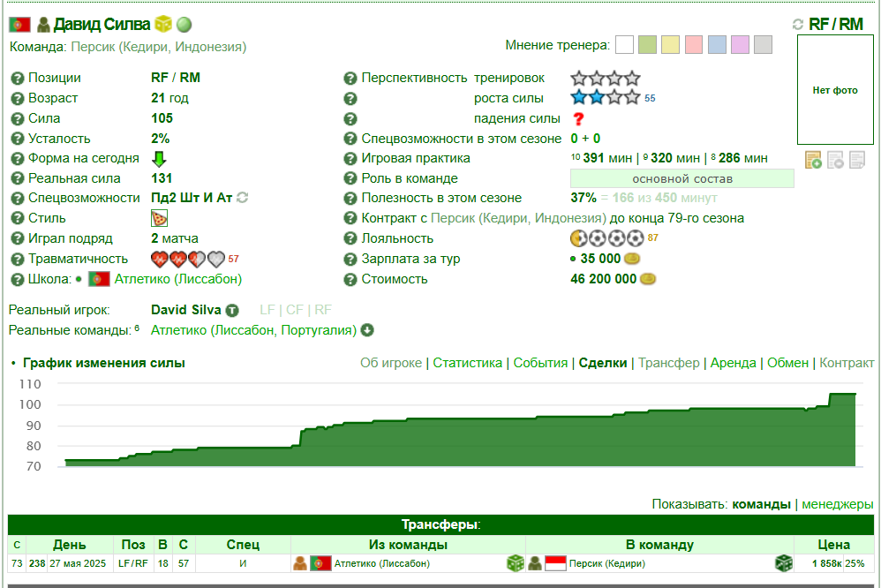Viewport: 881px width, 588px height.
Task: Open help icon for Стиль
Action: [18, 218]
